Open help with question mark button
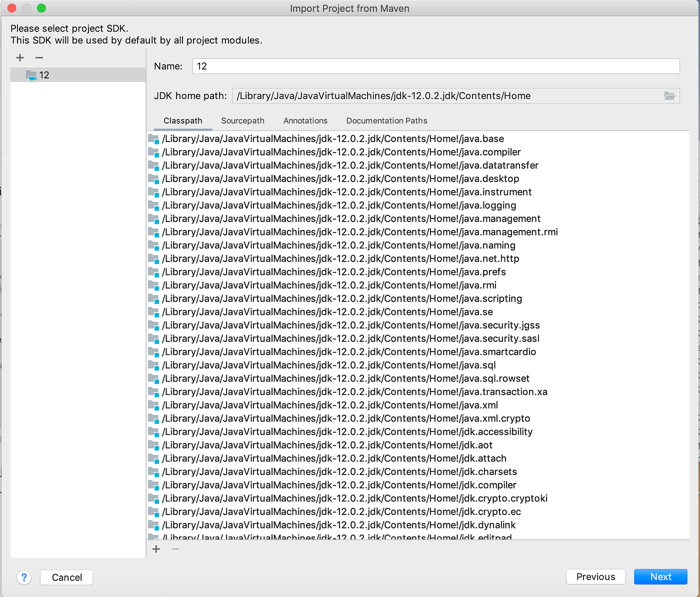The width and height of the screenshot is (700, 597). pos(24,577)
